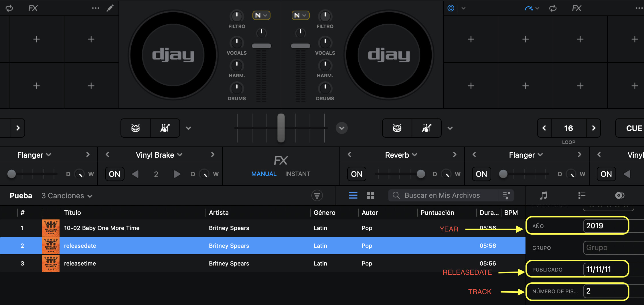
Task: Click the pencil edit icon at top left
Action: coord(110,8)
